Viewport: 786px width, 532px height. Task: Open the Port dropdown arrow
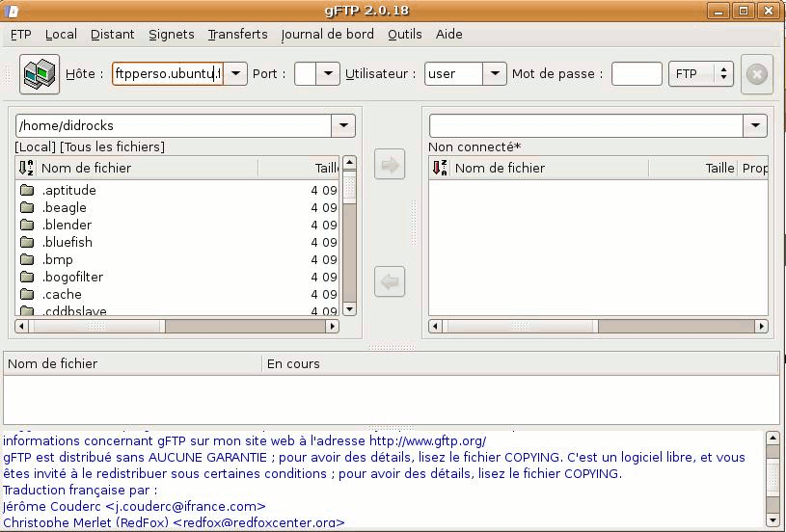point(328,73)
